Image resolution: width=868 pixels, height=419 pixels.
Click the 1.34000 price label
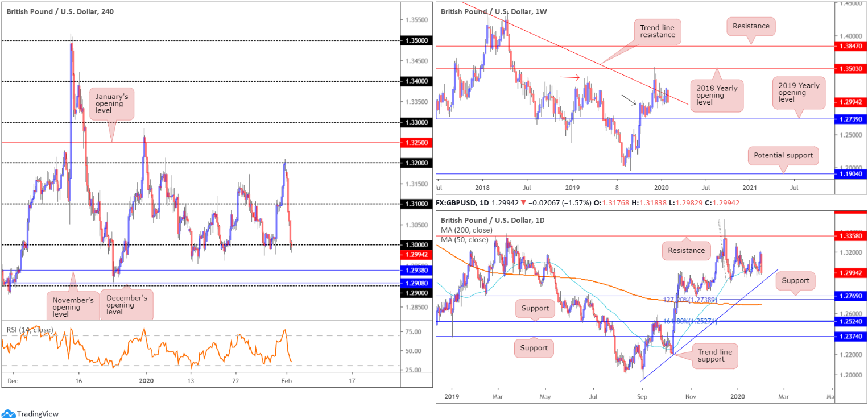tap(418, 81)
